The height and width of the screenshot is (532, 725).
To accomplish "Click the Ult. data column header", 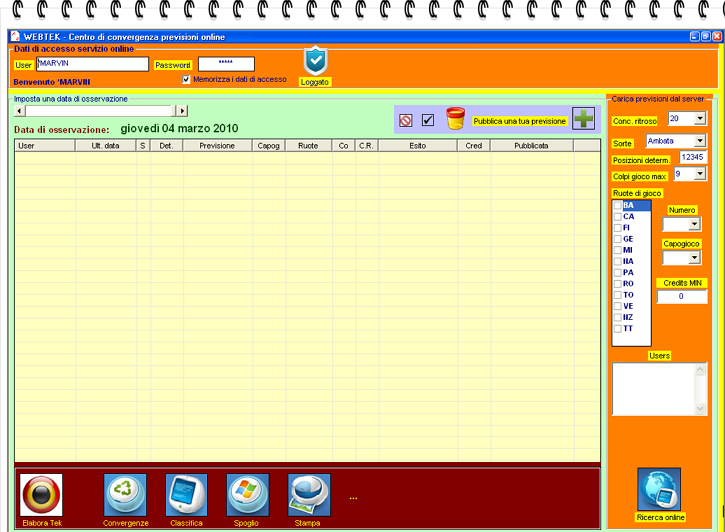I will click(105, 146).
